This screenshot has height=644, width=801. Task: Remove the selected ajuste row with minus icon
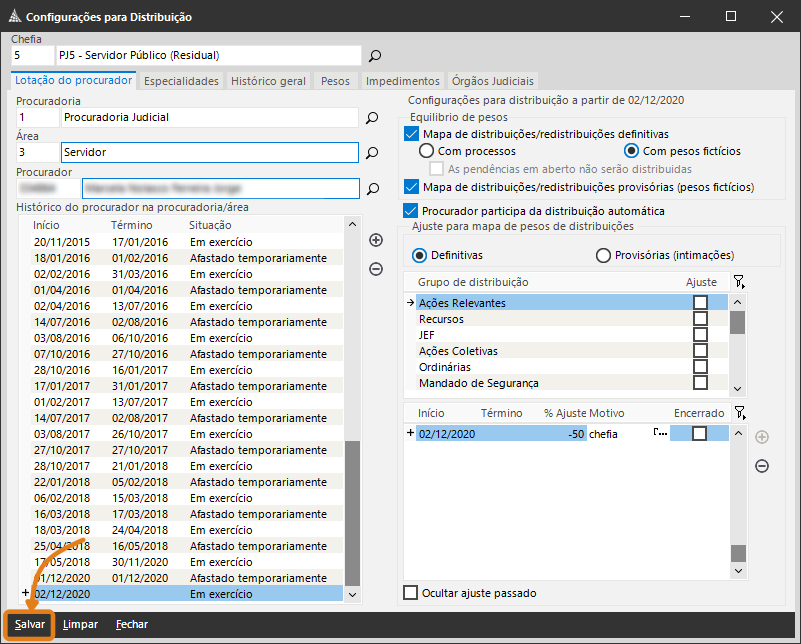pyautogui.click(x=761, y=466)
